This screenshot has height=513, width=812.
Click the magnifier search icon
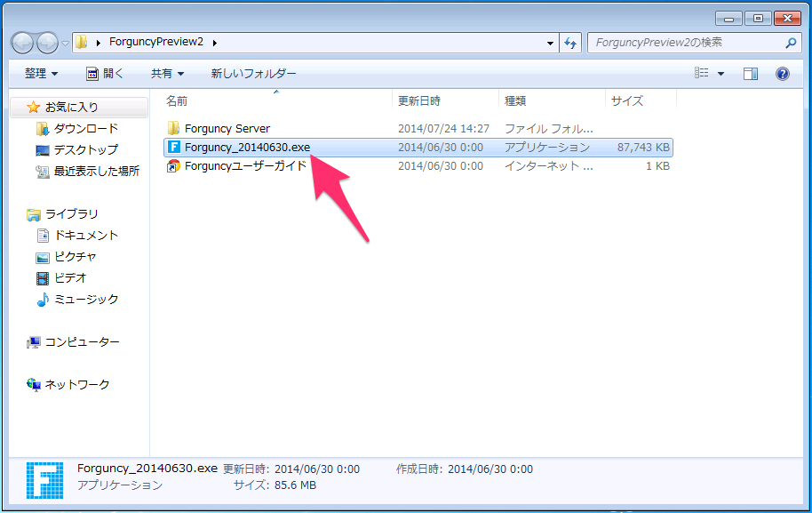[x=791, y=43]
